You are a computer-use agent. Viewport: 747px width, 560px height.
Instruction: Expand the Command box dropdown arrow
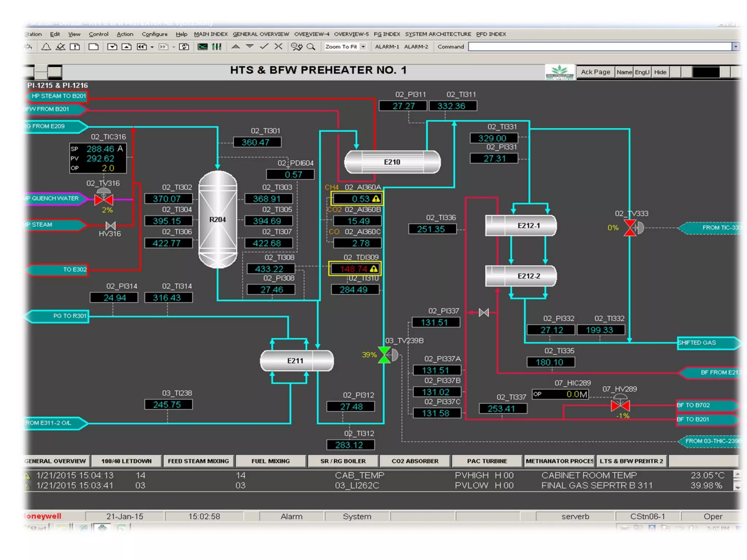[735, 47]
